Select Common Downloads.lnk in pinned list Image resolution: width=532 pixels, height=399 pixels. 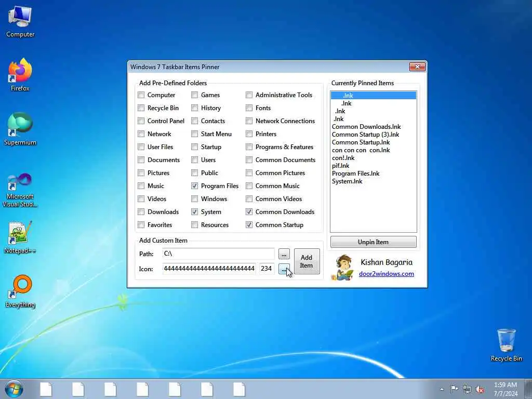click(373, 127)
